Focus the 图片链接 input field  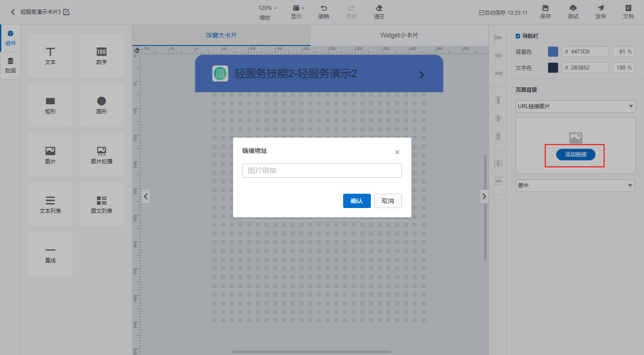pyautogui.click(x=322, y=171)
